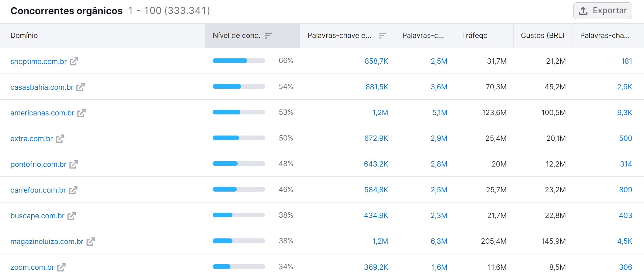
Task: Open americanas paid keywords value 9,3K
Action: 625,112
